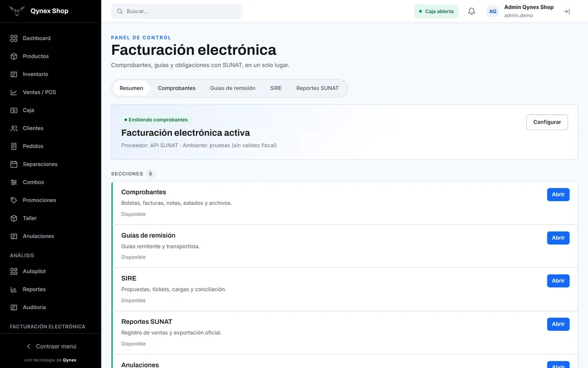Click the Caja cash icon

[14, 111]
